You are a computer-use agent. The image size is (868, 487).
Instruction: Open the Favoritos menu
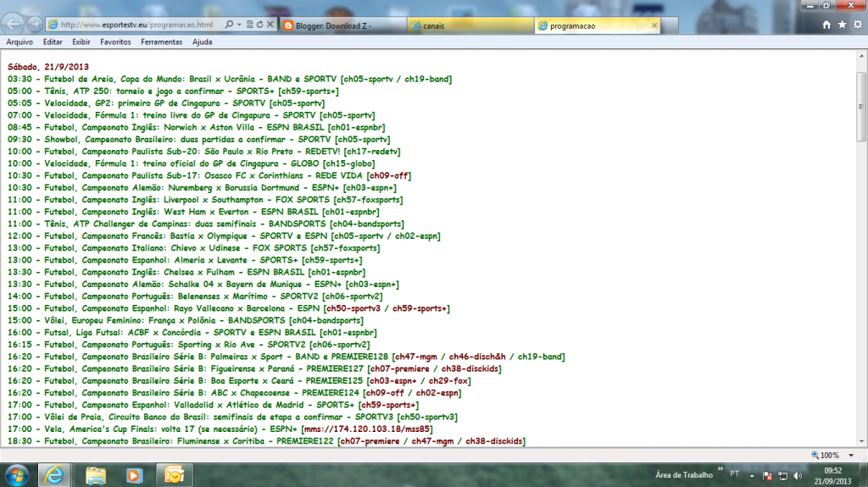click(x=114, y=42)
